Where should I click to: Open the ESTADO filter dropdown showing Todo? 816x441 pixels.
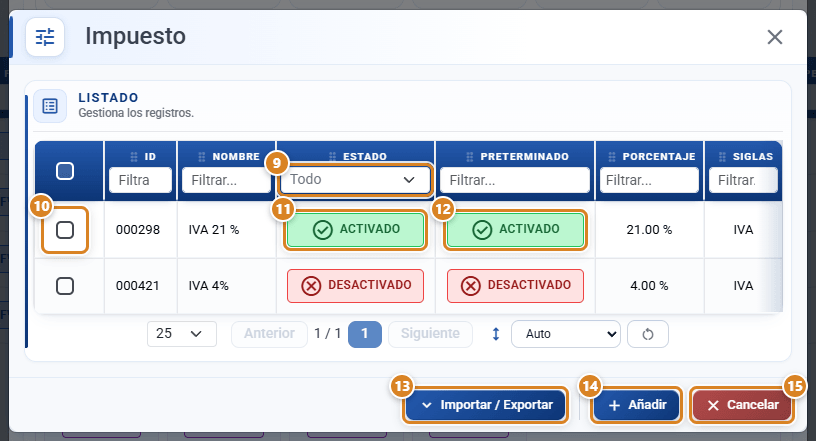tap(355, 180)
